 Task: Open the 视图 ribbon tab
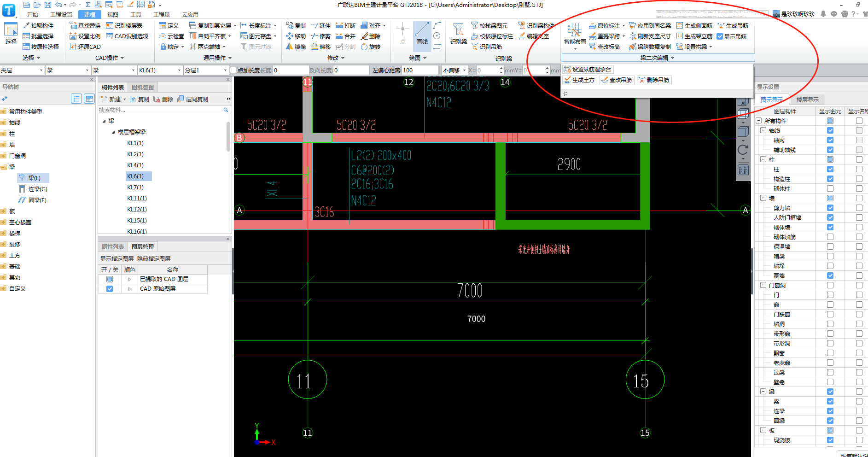pos(113,14)
